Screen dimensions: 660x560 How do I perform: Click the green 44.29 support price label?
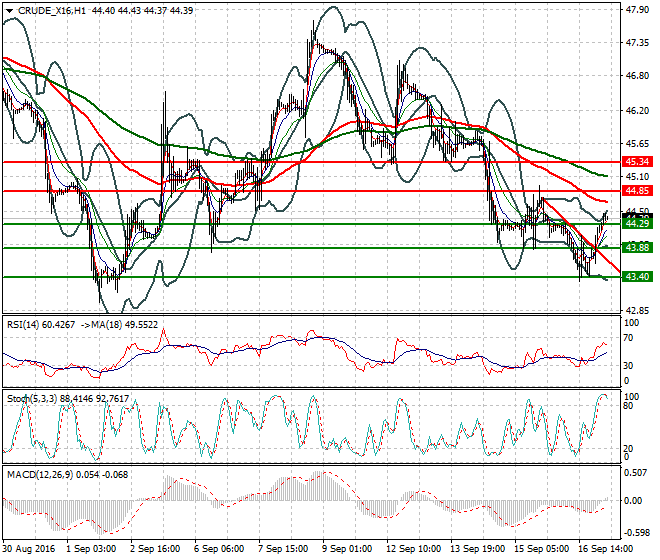point(637,224)
